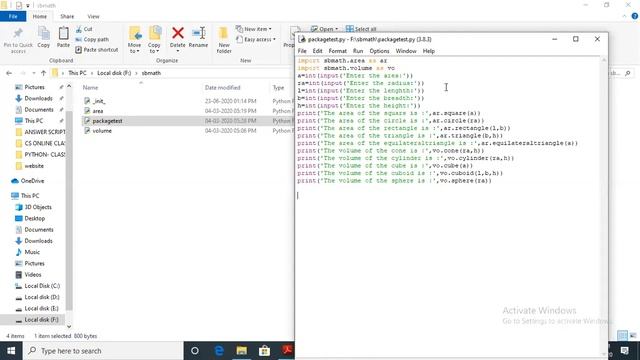Open the notification center icon
Screen dimensions: 640x360
[x=624, y=351]
